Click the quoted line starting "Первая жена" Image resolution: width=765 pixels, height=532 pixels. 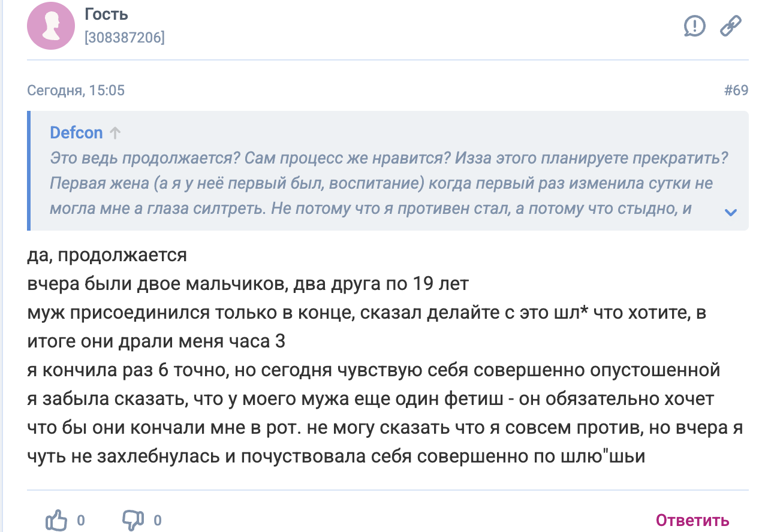point(381,183)
